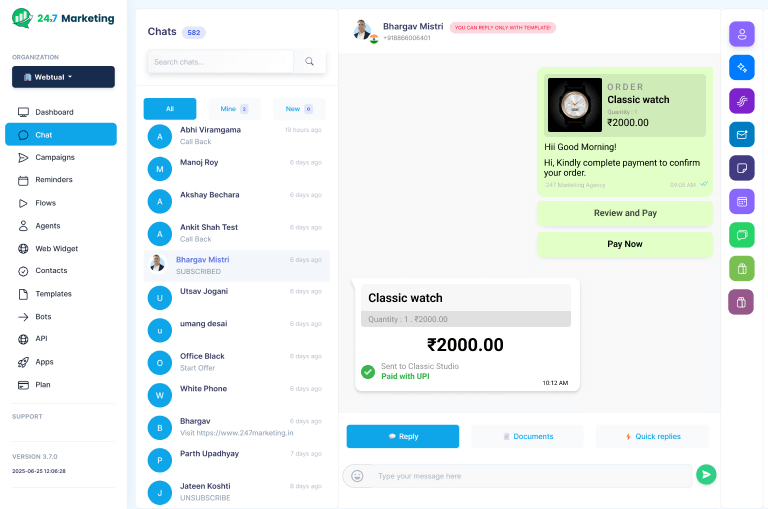Click the Pay Now button

624,244
